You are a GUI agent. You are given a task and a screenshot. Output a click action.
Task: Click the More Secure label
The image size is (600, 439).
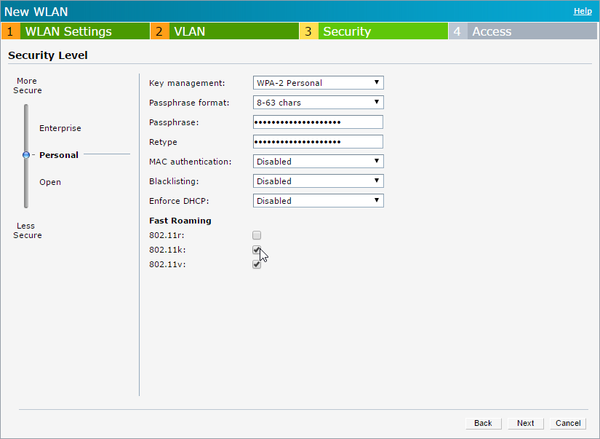point(27,86)
